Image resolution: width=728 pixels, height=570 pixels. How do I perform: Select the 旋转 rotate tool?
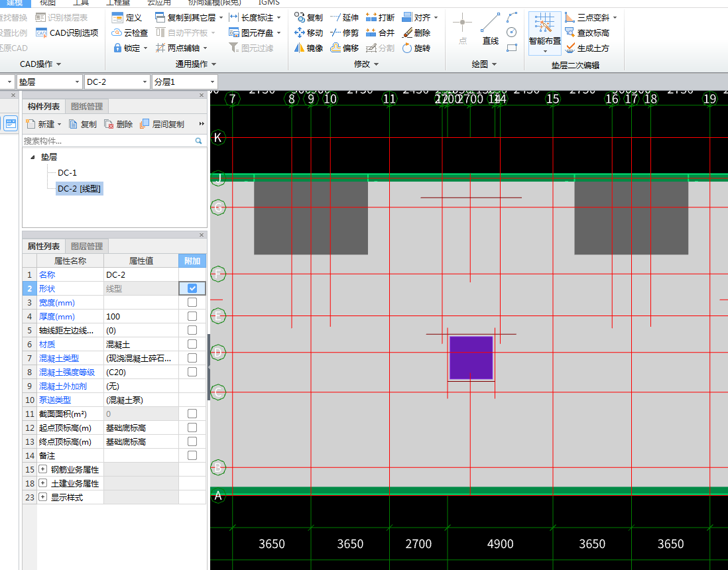pos(416,48)
